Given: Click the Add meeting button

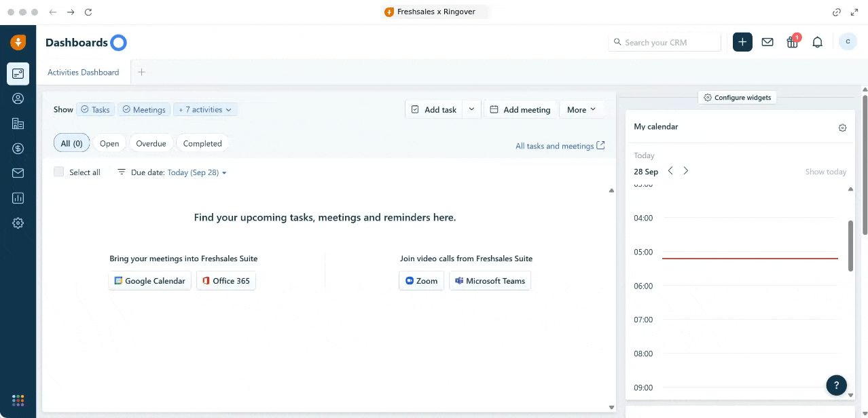Looking at the screenshot, I should click(x=520, y=109).
